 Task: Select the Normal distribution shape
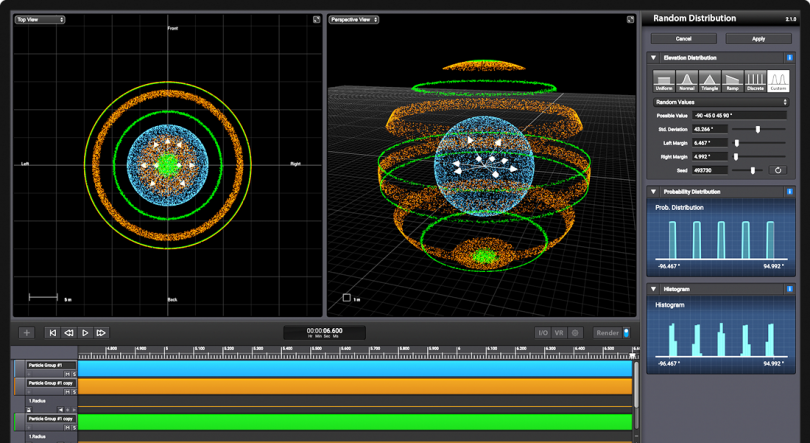(x=687, y=81)
